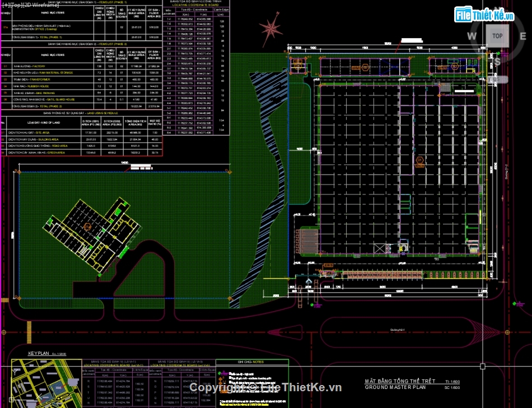532x408 pixels.
Task: Select the vertical 'Đường D1-2' road label
Action: coord(507,172)
